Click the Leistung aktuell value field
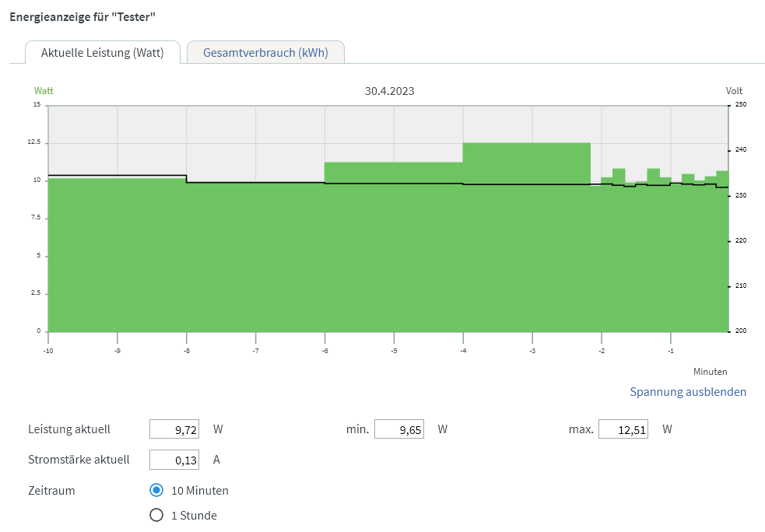765x532 pixels. pos(174,429)
